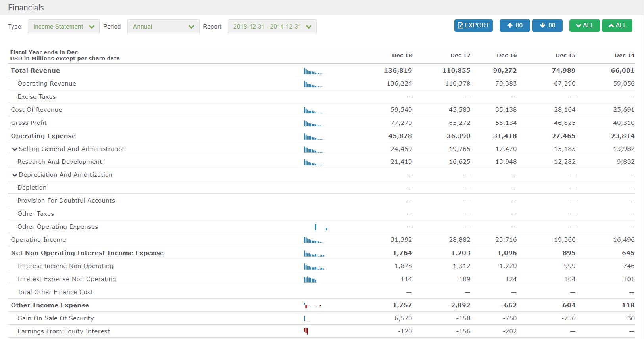Open the Research And Development sparkline chart
Viewport: 644px width, 339px height.
click(x=314, y=162)
